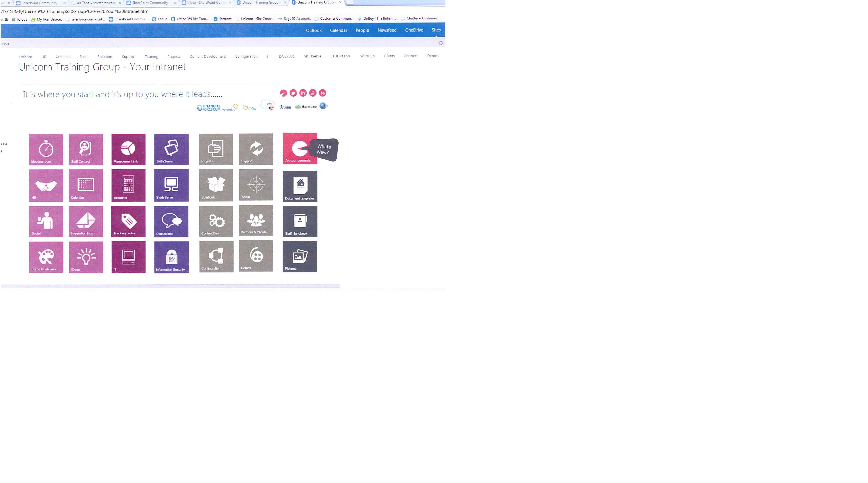Click the YouTube social icon
868x483 pixels.
click(x=313, y=93)
